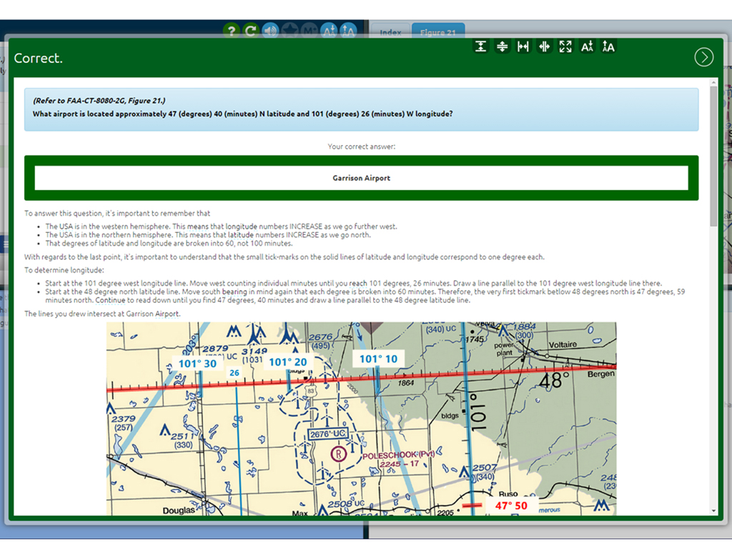
Task: Click the narrow dialog width icon
Action: (x=544, y=46)
